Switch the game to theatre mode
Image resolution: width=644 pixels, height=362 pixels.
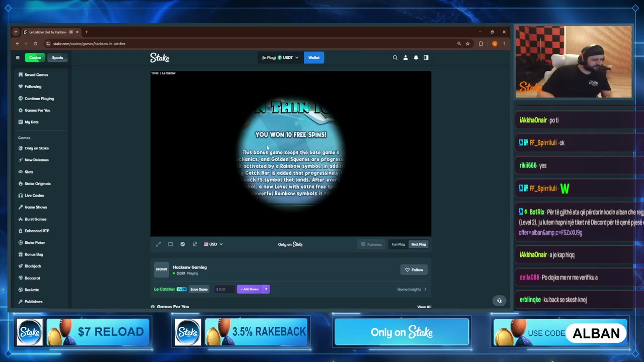coord(171,244)
